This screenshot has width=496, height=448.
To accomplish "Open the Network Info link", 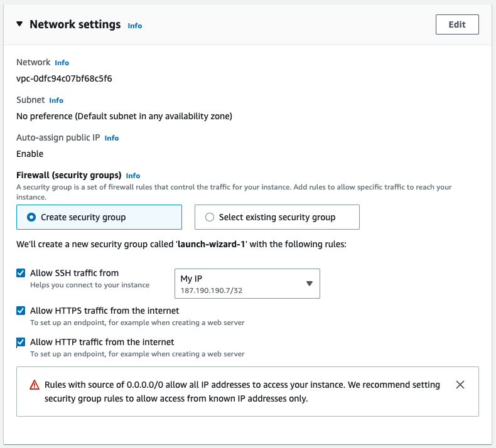I will (x=62, y=63).
